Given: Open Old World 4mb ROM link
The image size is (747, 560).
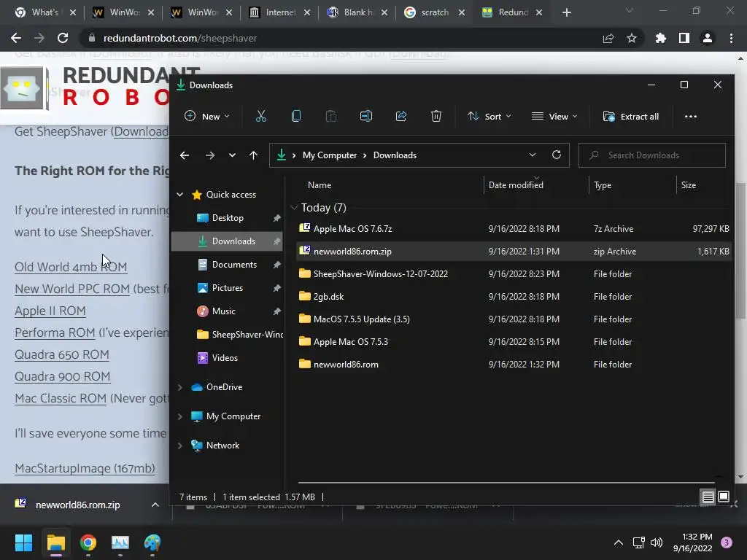Looking at the screenshot, I should click(71, 267).
